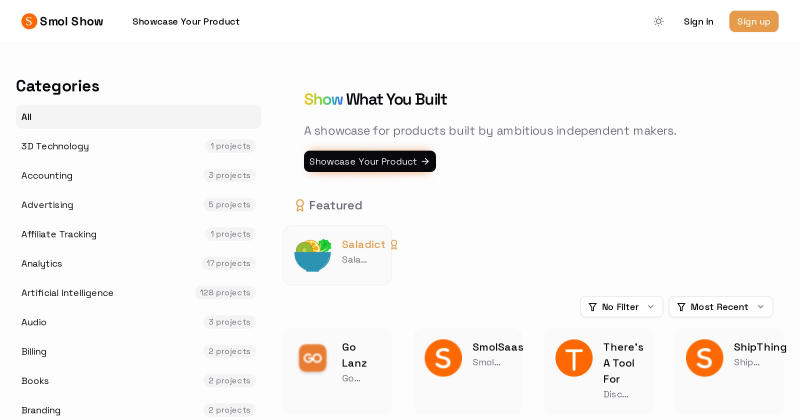Expand the Most Recent sort dropdown
800x420 pixels.
[x=721, y=307]
